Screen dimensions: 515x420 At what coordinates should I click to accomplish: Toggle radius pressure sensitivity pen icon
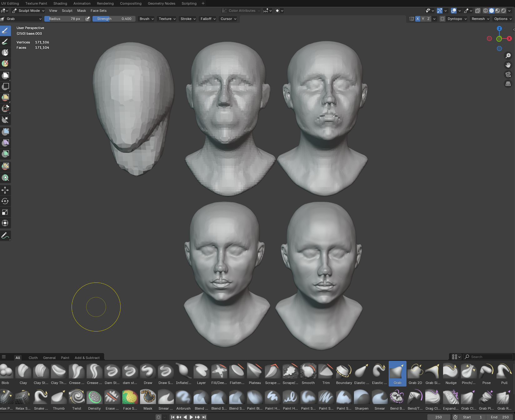88,19
